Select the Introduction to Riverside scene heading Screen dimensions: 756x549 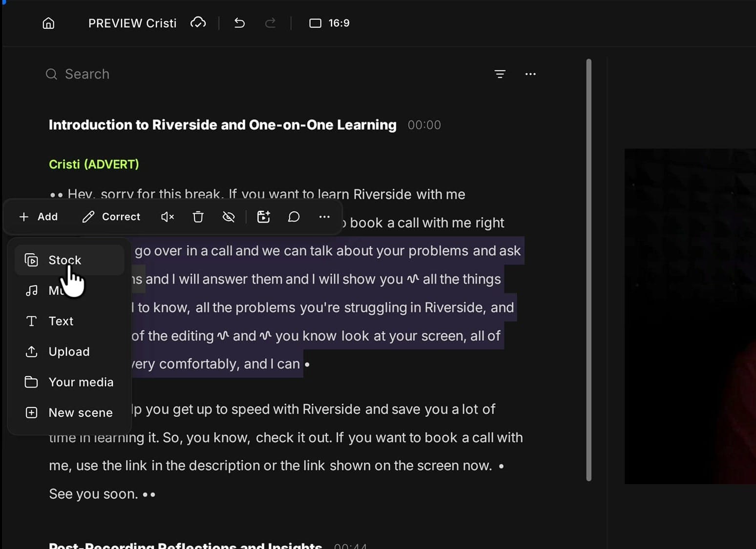(223, 125)
